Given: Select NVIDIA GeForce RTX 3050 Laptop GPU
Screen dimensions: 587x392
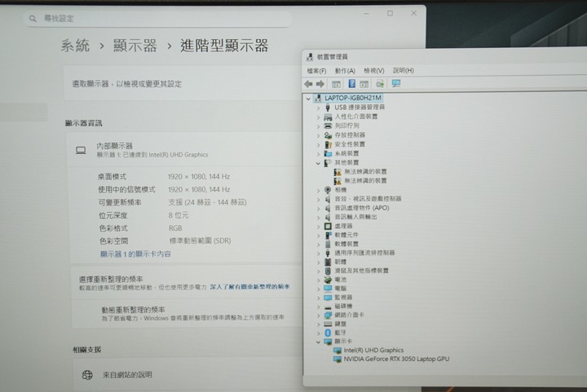Looking at the screenshot, I should [x=396, y=359].
